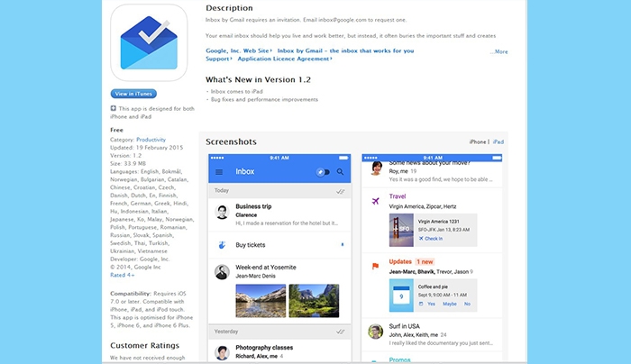The image size is (631, 364).
Task: Open the SFO Golden Gate flight thumbnail
Action: pyautogui.click(x=401, y=230)
